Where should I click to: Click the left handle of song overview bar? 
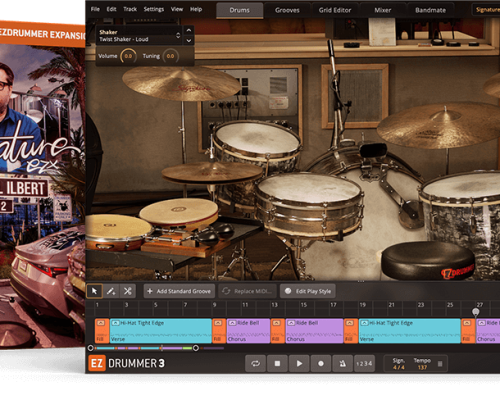90,348
